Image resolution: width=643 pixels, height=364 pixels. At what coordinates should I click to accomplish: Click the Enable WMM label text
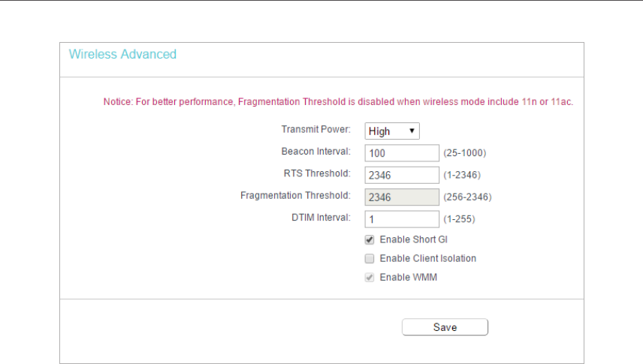coord(409,277)
